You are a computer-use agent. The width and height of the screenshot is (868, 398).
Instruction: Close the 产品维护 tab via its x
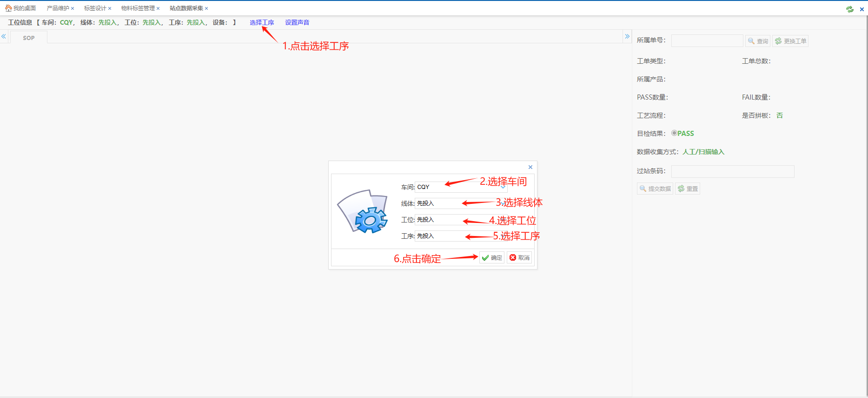click(73, 8)
